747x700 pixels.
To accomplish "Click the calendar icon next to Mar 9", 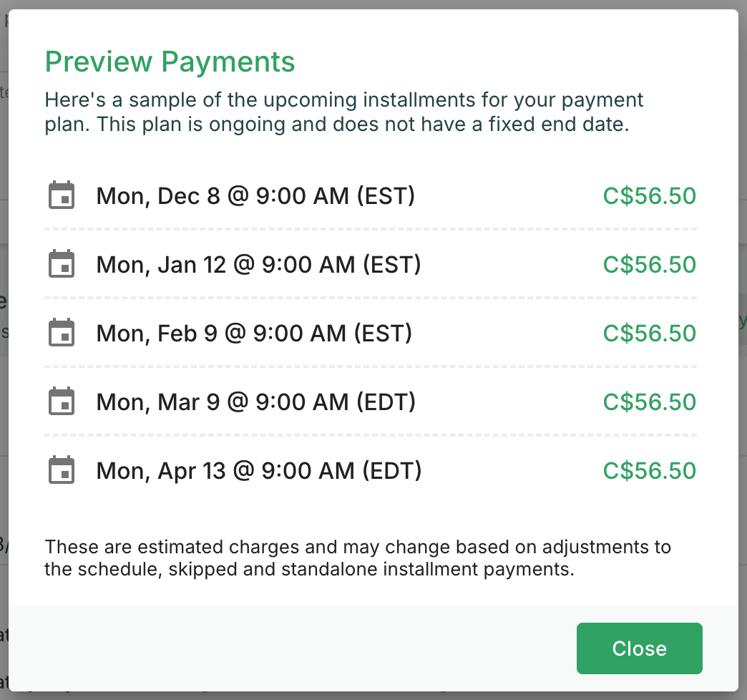I will [62, 402].
